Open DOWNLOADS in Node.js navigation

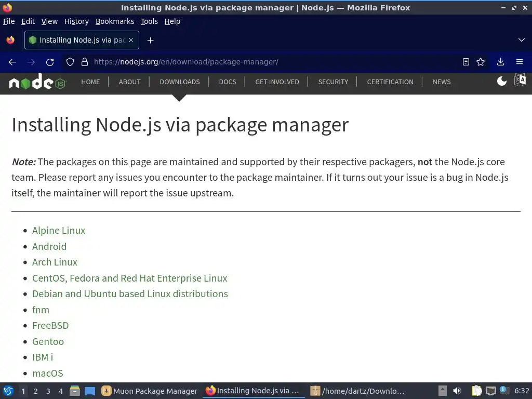click(x=180, y=82)
